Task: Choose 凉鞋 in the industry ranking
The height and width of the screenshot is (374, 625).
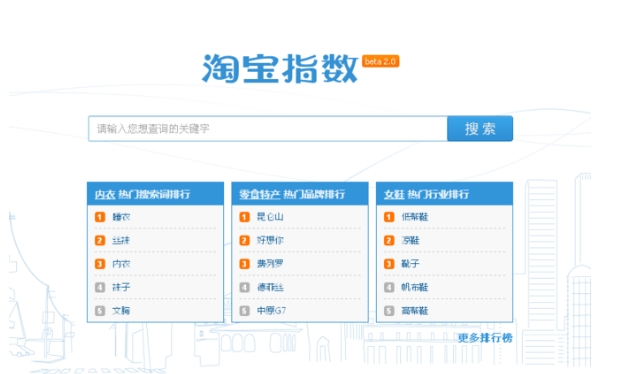Action: (x=410, y=240)
